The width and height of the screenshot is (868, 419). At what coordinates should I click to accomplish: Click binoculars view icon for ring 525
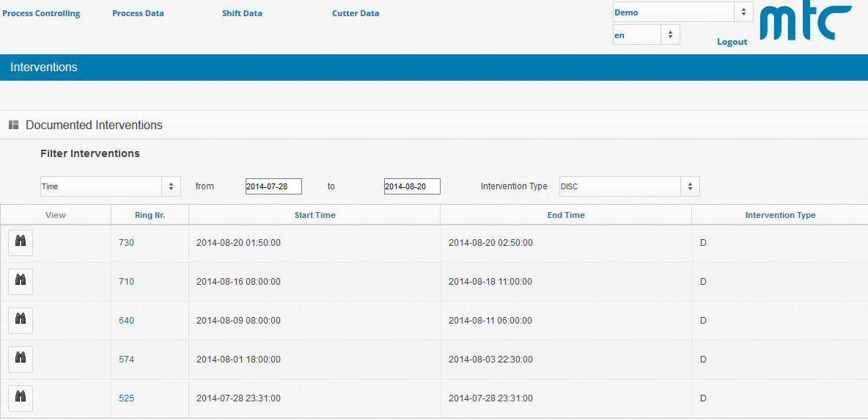(21, 398)
